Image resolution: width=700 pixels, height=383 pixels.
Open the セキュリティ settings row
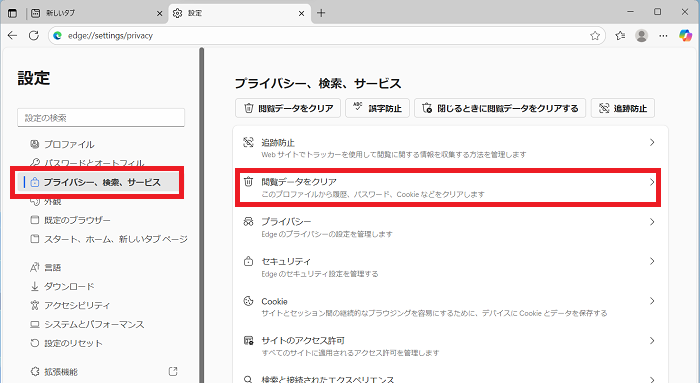450,266
